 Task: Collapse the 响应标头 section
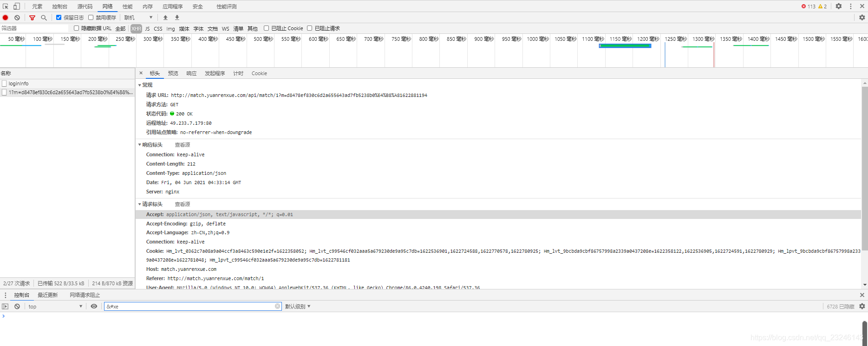pyautogui.click(x=140, y=145)
